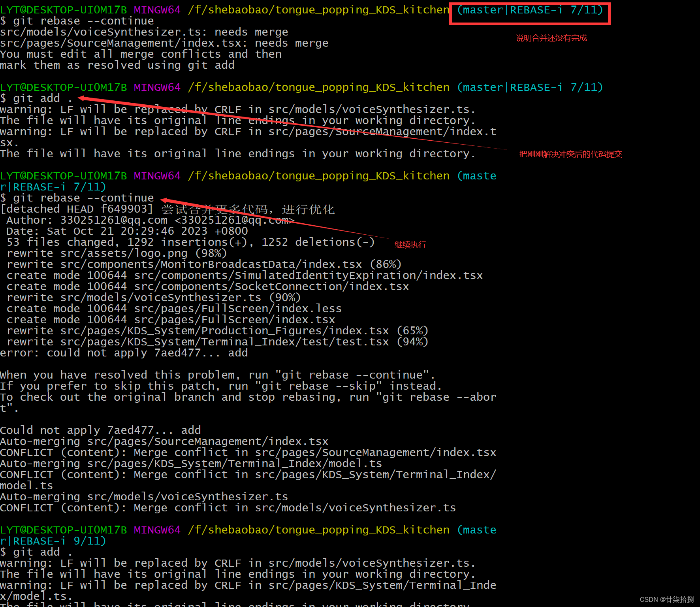The image size is (700, 607).
Task: Click the 'To check out the original branch' line
Action: click(248, 397)
